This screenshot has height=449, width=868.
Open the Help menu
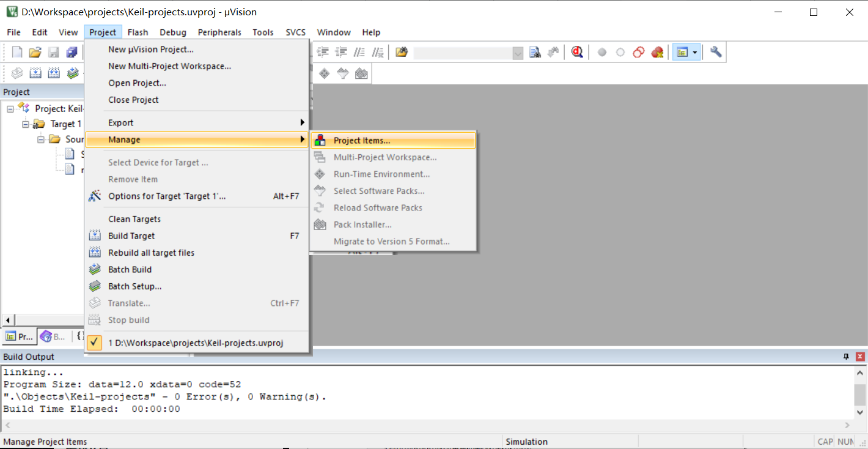[371, 32]
